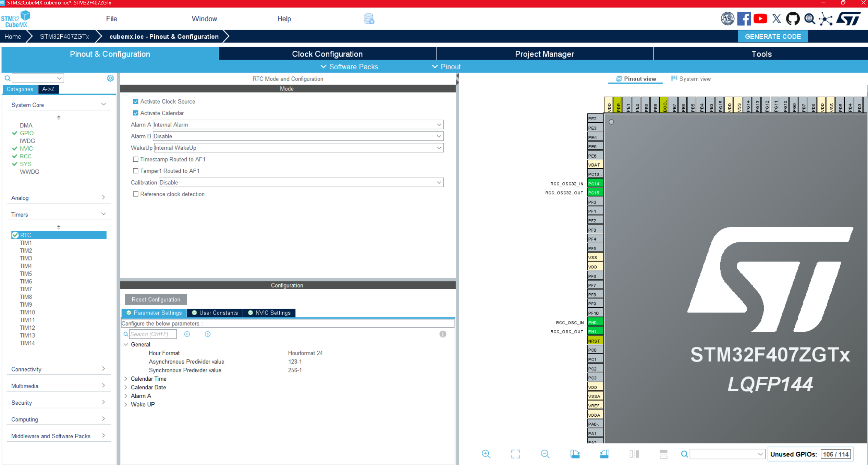Check Reference clock detection box
Screen dimensions: 868x465
[136, 194]
